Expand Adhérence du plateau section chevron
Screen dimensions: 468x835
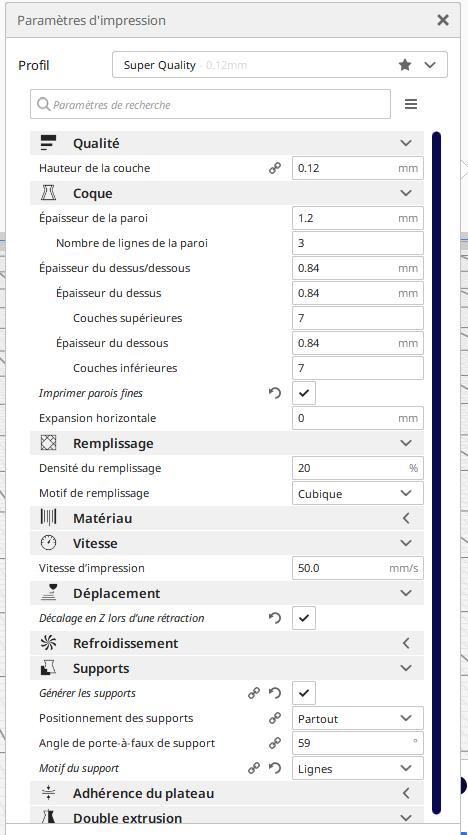click(406, 793)
